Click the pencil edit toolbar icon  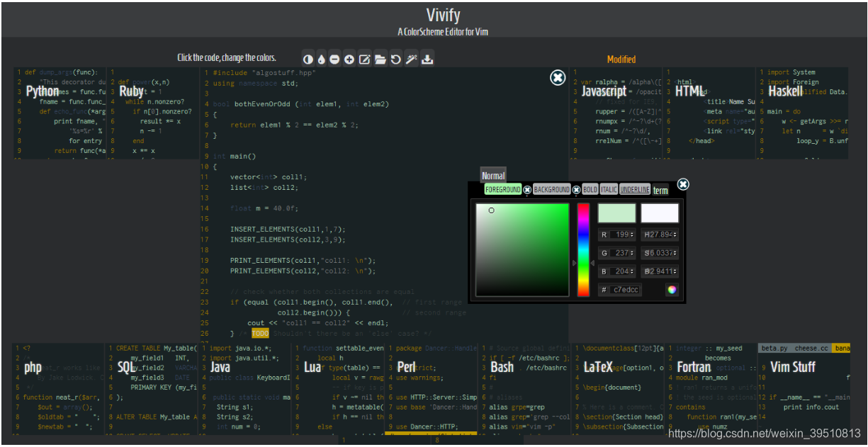[x=365, y=60]
